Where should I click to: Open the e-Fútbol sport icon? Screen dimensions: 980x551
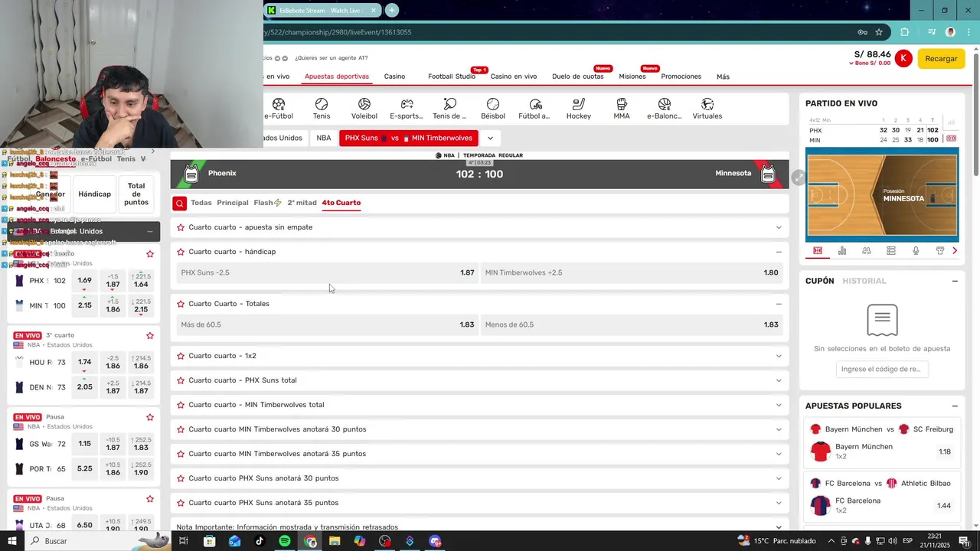coord(279,109)
